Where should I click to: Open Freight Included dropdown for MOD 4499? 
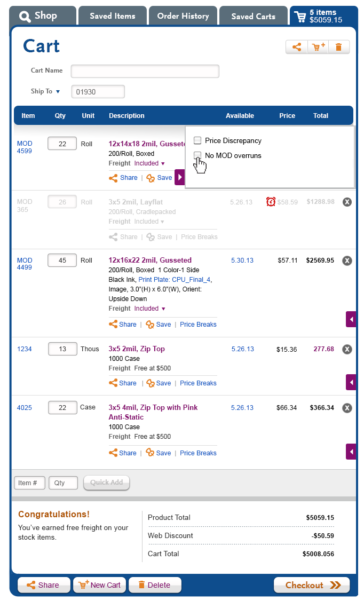[x=163, y=309]
